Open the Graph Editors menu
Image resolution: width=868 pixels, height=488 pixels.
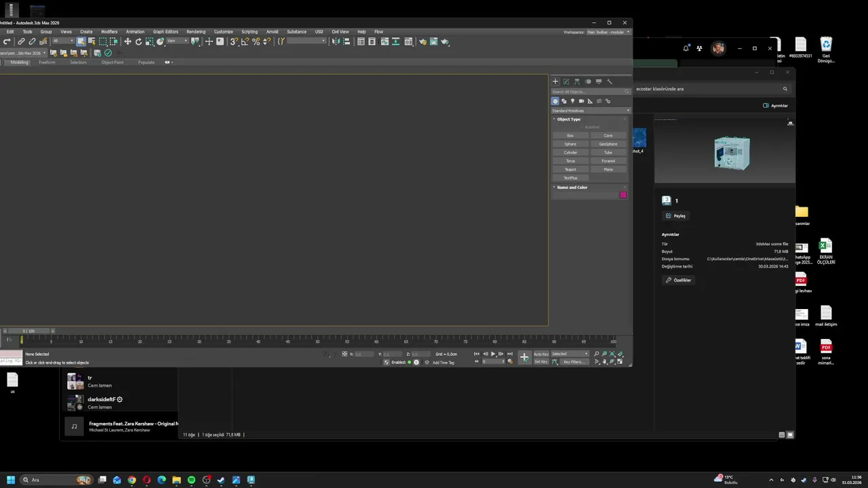click(165, 32)
